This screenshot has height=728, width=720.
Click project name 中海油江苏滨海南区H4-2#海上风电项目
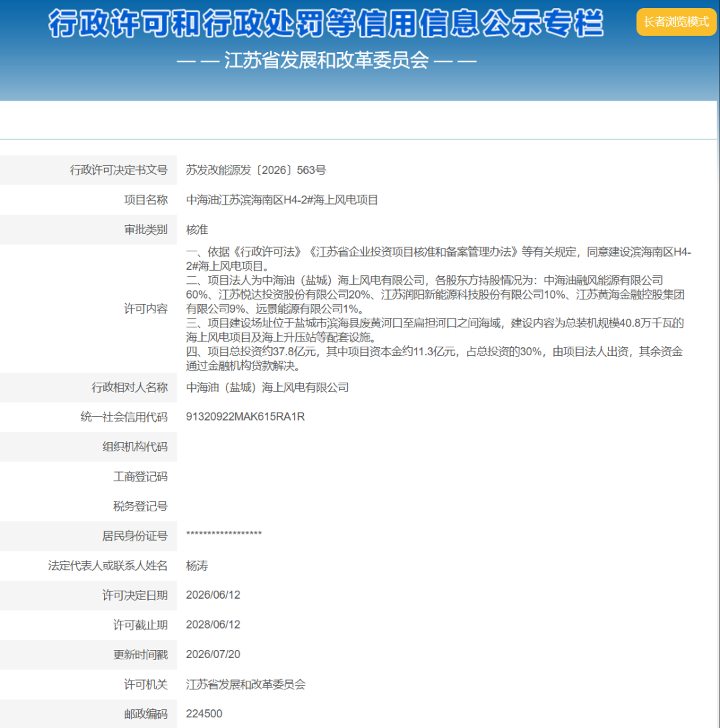(282, 200)
